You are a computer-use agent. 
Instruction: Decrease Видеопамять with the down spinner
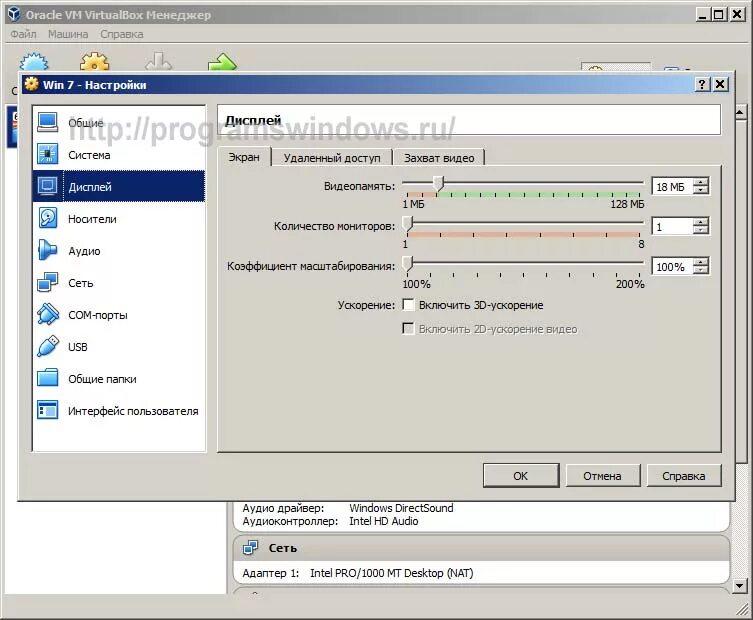click(701, 190)
